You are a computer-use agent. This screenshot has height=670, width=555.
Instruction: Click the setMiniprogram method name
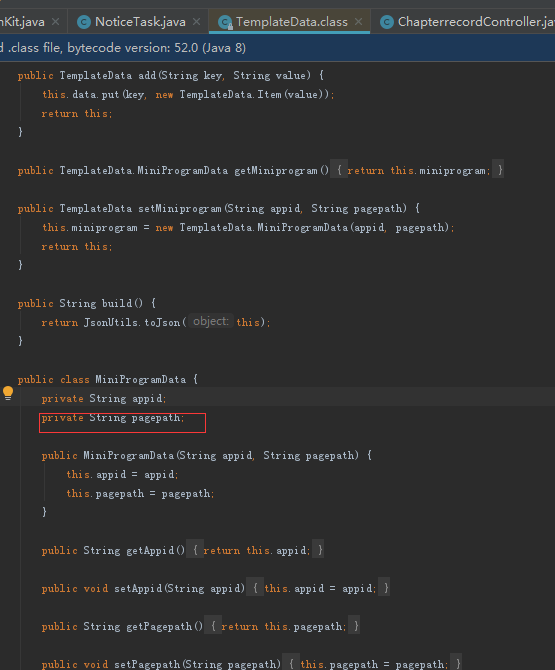180,209
